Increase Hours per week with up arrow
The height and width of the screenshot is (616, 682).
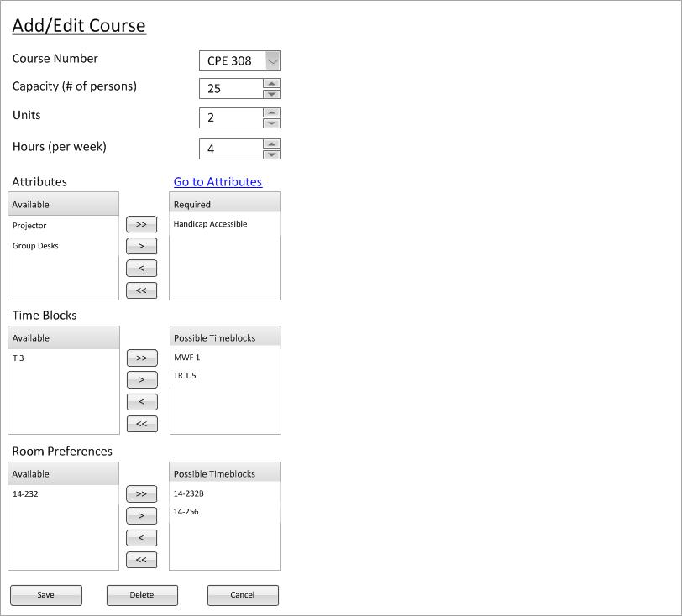coord(271,144)
